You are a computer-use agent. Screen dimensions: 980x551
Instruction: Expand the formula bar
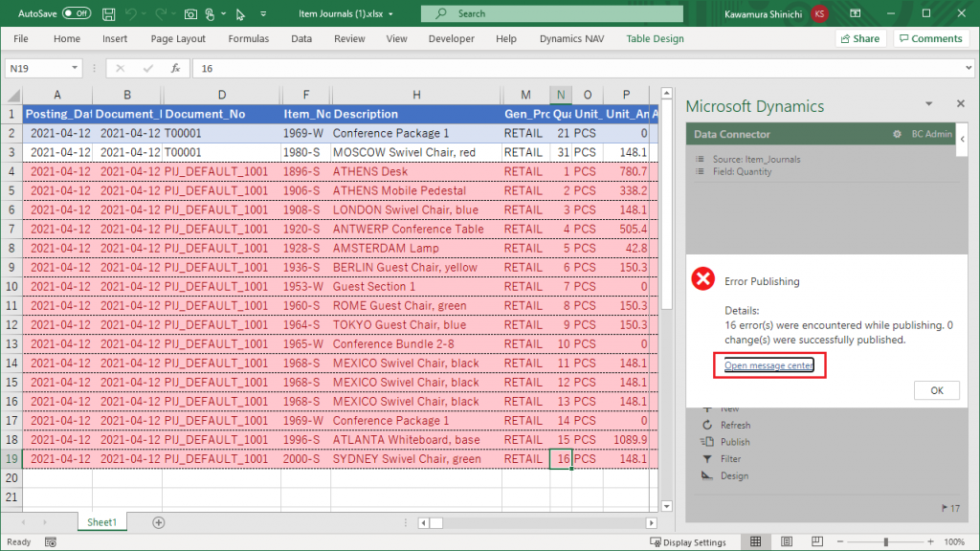(x=969, y=68)
